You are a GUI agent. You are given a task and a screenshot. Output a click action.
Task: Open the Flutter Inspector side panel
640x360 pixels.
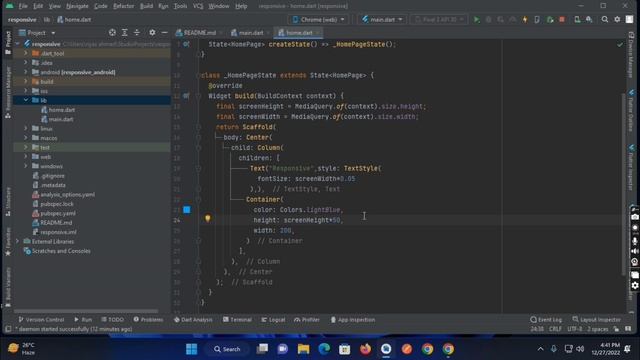(x=631, y=167)
